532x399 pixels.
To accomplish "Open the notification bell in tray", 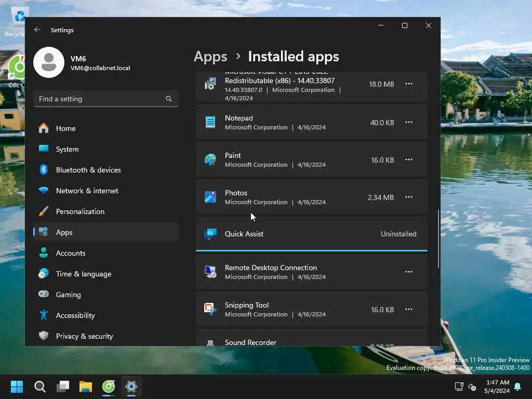I will 518,387.
